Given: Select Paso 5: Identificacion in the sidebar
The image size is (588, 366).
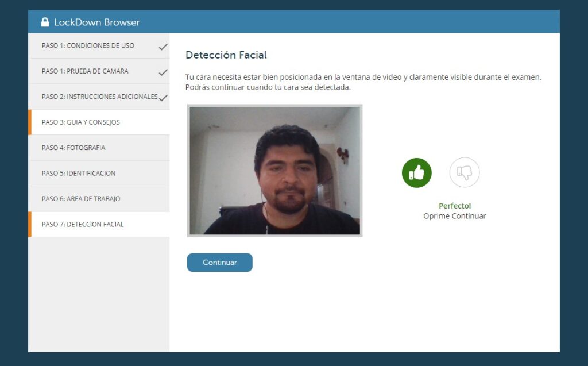Looking at the screenshot, I should [79, 173].
